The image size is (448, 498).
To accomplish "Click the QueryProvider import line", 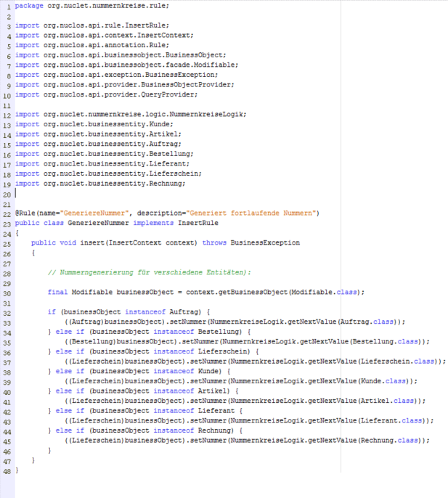I will pos(106,94).
